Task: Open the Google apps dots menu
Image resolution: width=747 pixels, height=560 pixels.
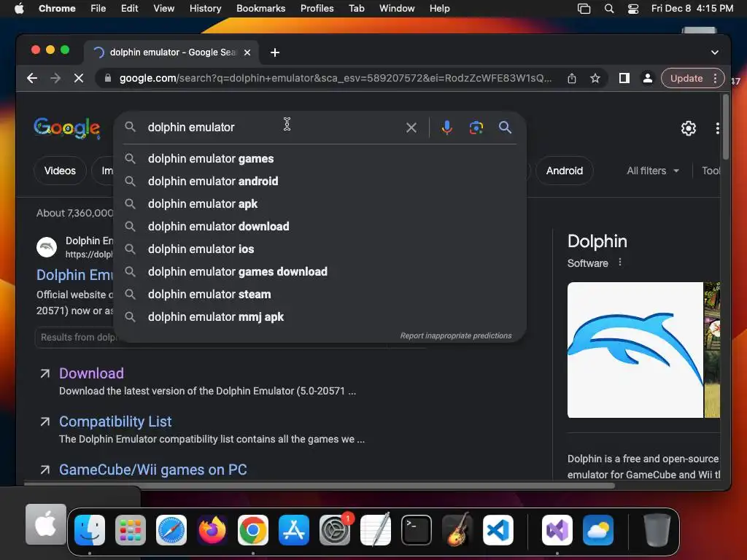Action: [717, 128]
